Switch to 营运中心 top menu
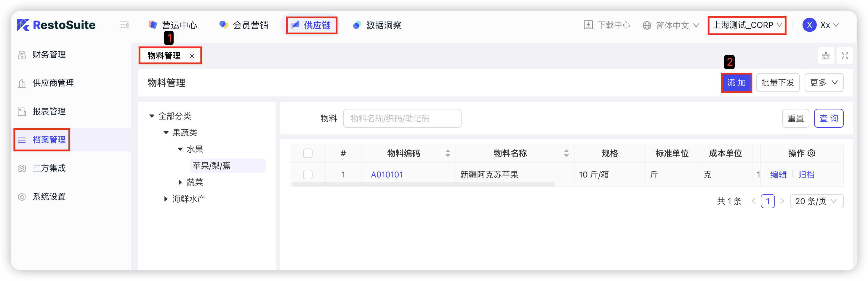Image resolution: width=868 pixels, height=281 pixels. (173, 25)
